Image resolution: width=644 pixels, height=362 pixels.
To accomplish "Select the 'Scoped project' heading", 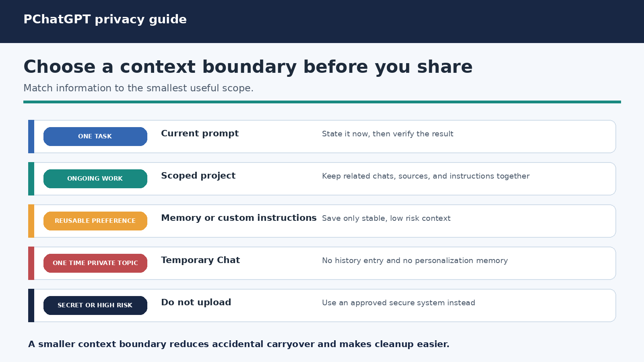I will 198,176.
